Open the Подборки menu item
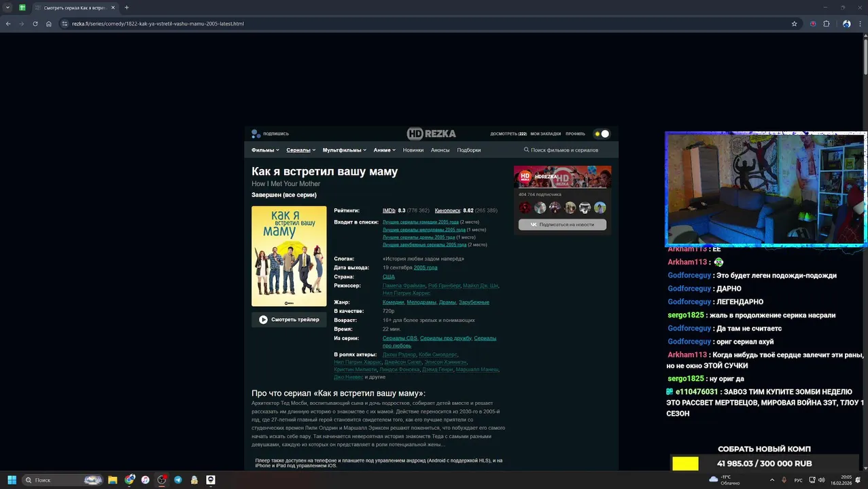868x489 pixels. pos(468,150)
